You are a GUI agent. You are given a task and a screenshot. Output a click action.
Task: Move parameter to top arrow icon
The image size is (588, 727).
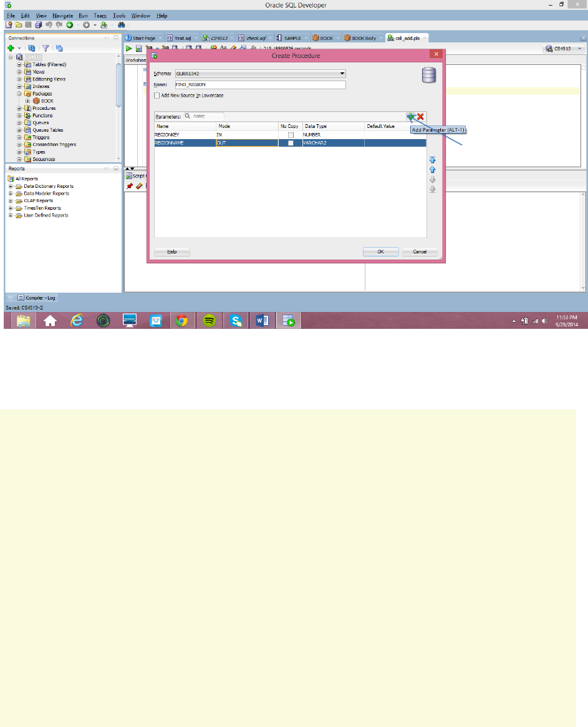432,160
